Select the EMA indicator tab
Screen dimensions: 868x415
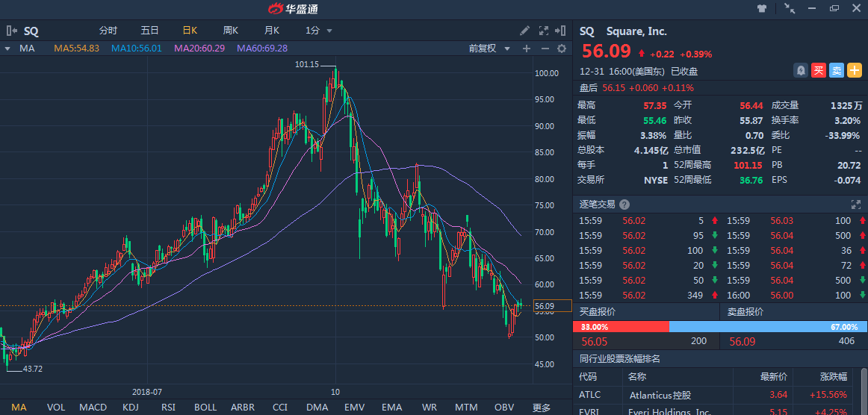392,408
